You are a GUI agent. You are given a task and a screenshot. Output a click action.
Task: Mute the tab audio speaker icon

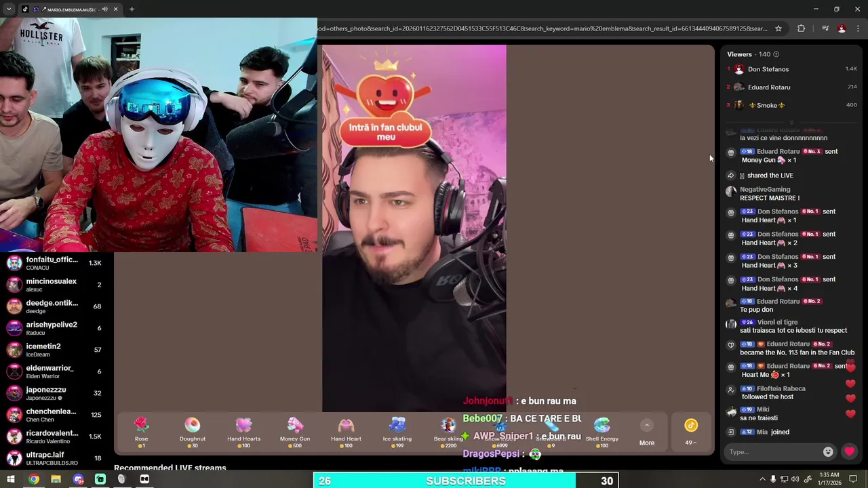[104, 9]
